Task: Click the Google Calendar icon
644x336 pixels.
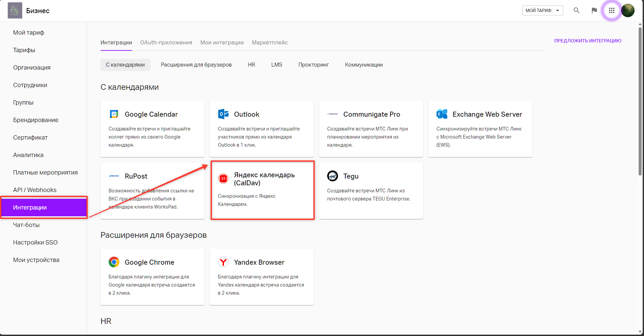Action: pyautogui.click(x=114, y=114)
